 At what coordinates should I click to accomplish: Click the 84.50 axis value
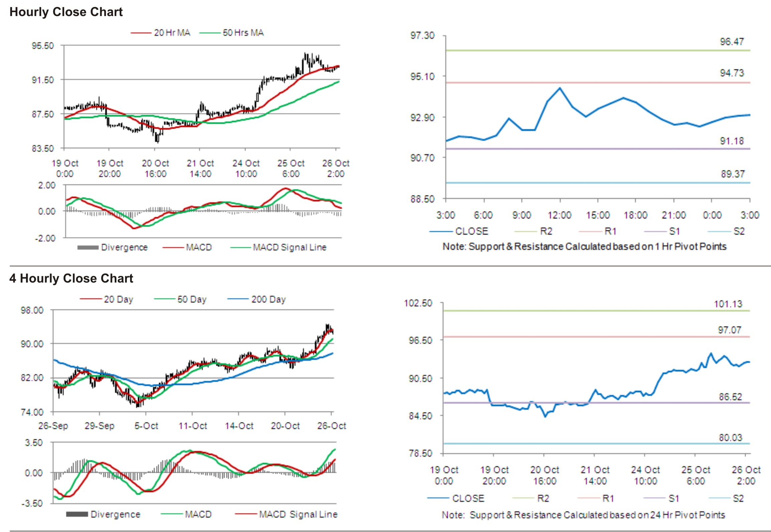pyautogui.click(x=421, y=416)
